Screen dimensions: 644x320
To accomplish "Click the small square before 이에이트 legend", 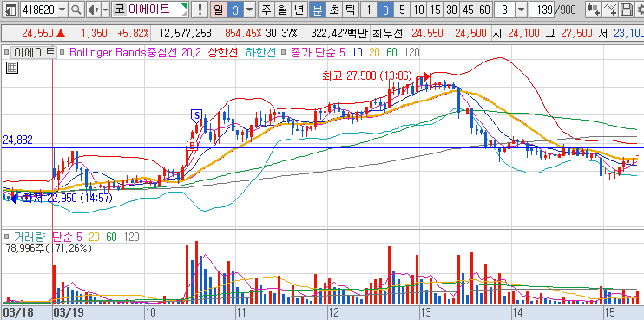I will (6, 53).
